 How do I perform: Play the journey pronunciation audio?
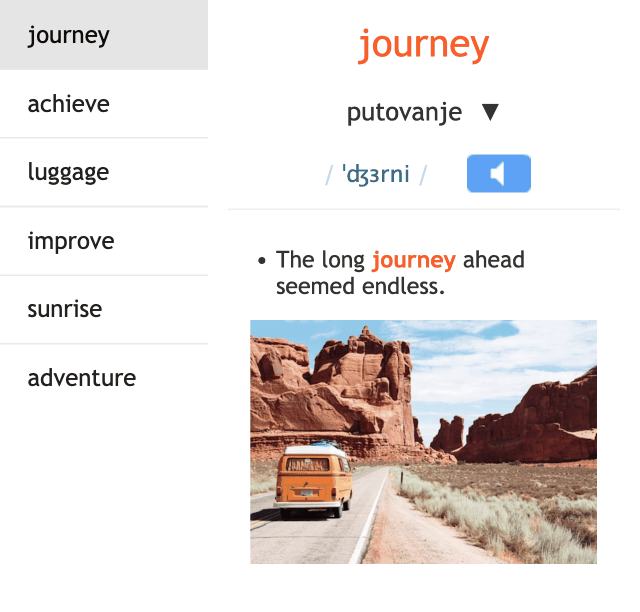(x=498, y=174)
